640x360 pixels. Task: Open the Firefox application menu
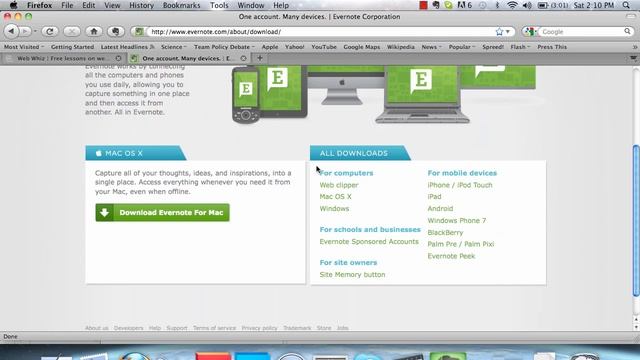pos(40,5)
